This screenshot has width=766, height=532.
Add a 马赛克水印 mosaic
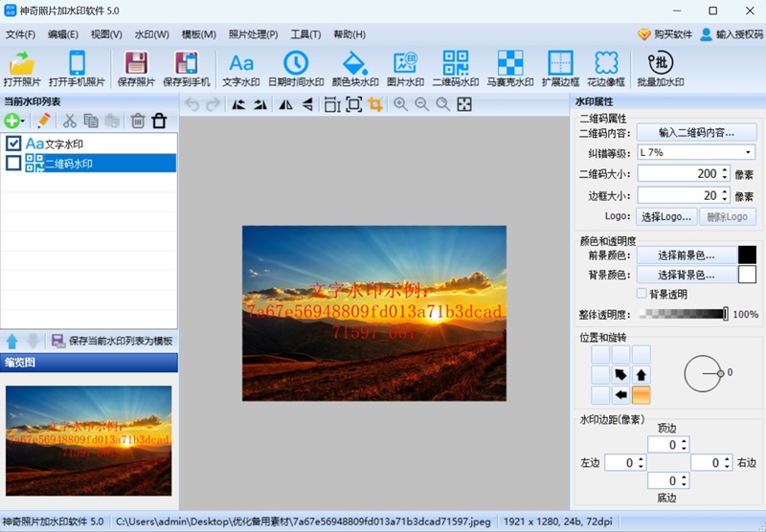click(x=510, y=69)
